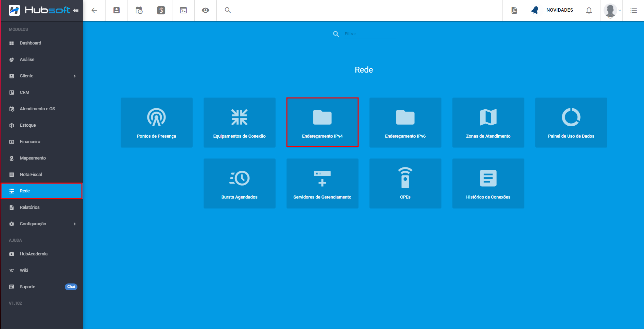Viewport: 644px width, 329px height.
Task: Click the Chat badge next to Suporte
Action: [x=71, y=287]
